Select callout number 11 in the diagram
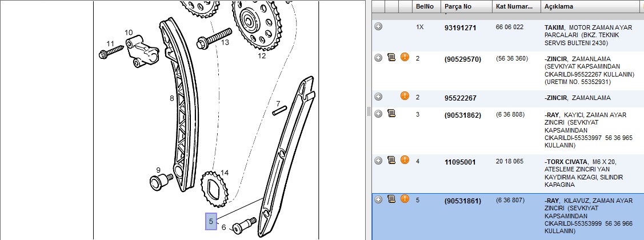The width and height of the screenshot is (644, 240). click(x=110, y=43)
